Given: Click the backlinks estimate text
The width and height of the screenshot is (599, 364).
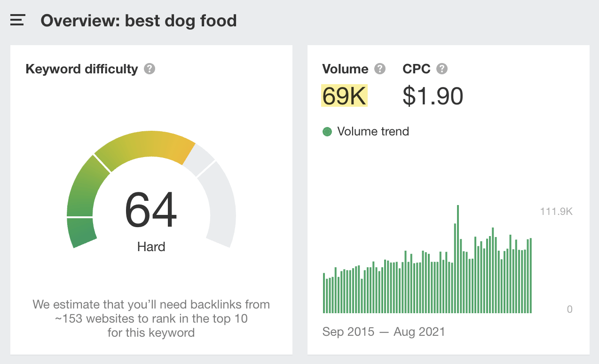Looking at the screenshot, I should click(151, 318).
